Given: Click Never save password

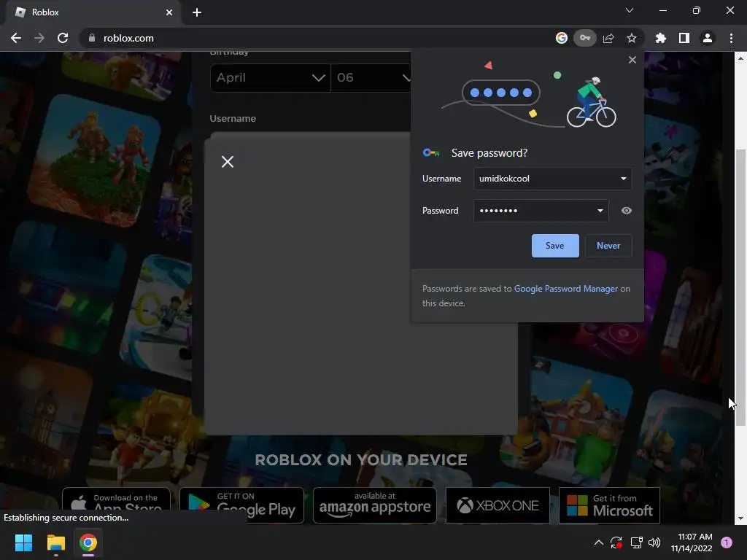Looking at the screenshot, I should [608, 246].
